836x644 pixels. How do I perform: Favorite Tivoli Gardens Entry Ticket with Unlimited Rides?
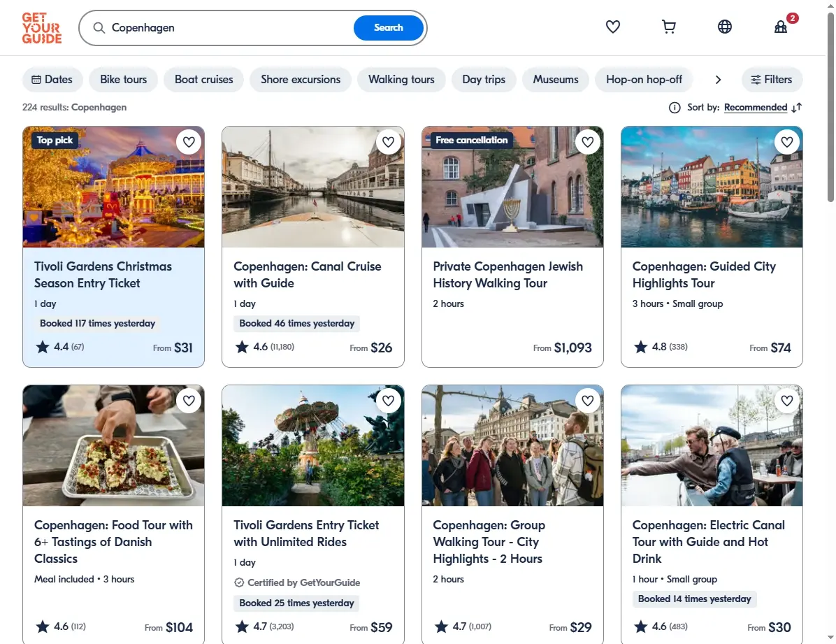(388, 401)
